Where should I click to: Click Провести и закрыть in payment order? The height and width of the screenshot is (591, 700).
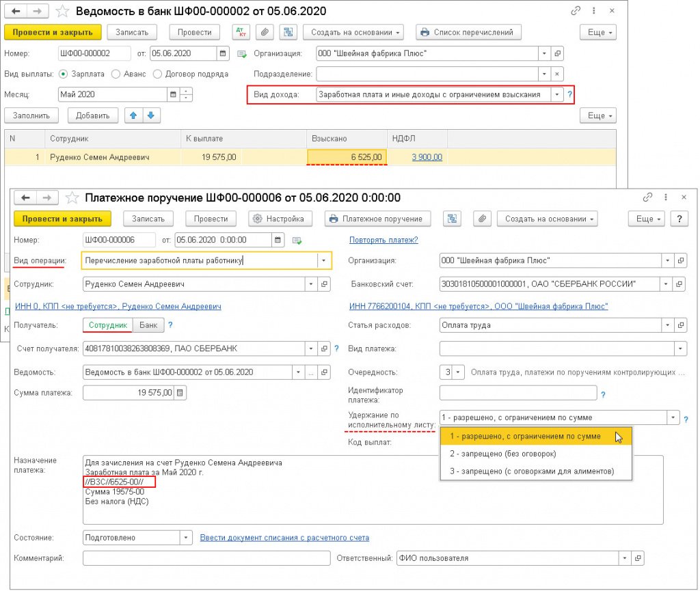tap(62, 219)
